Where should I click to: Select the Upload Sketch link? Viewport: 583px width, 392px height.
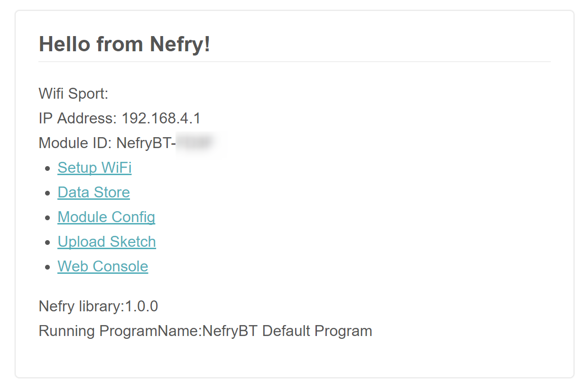click(x=107, y=242)
